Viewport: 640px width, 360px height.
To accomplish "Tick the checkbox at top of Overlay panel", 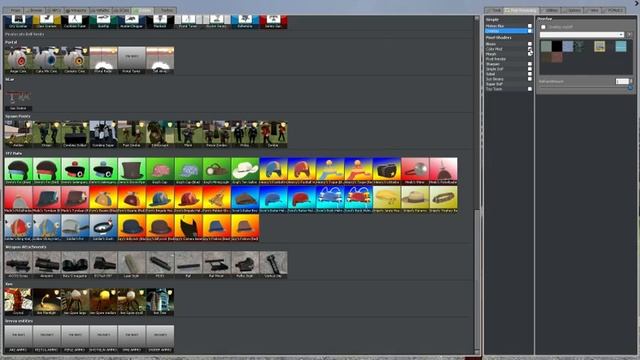I will coord(543,27).
